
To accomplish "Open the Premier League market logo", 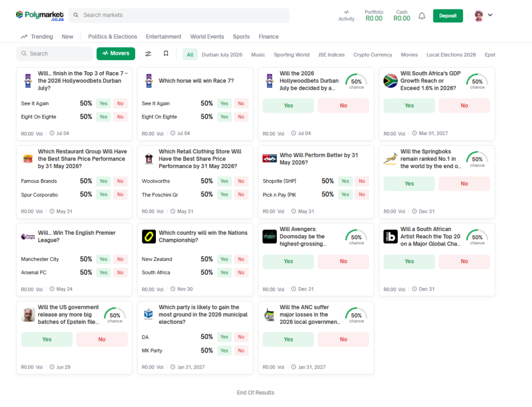I will tap(28, 236).
